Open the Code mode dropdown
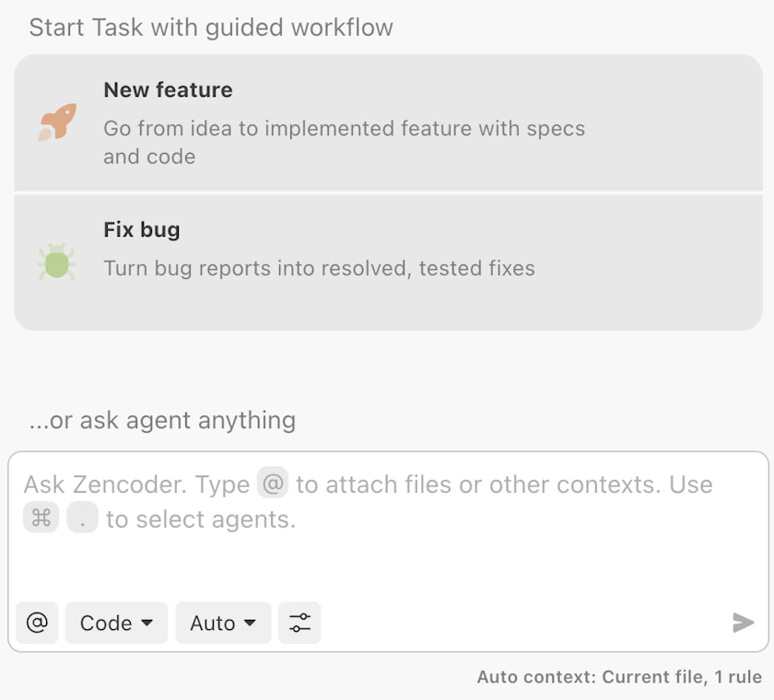Viewport: 774px width, 700px height. pos(116,623)
